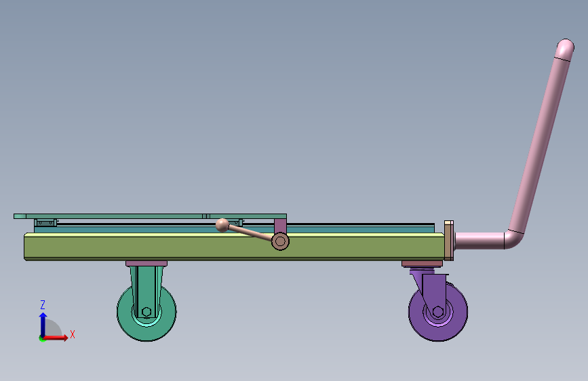Image resolution: width=588 pixels, height=381 pixels.
Task: Select mounting plate above teal wheel
Action: [146, 264]
